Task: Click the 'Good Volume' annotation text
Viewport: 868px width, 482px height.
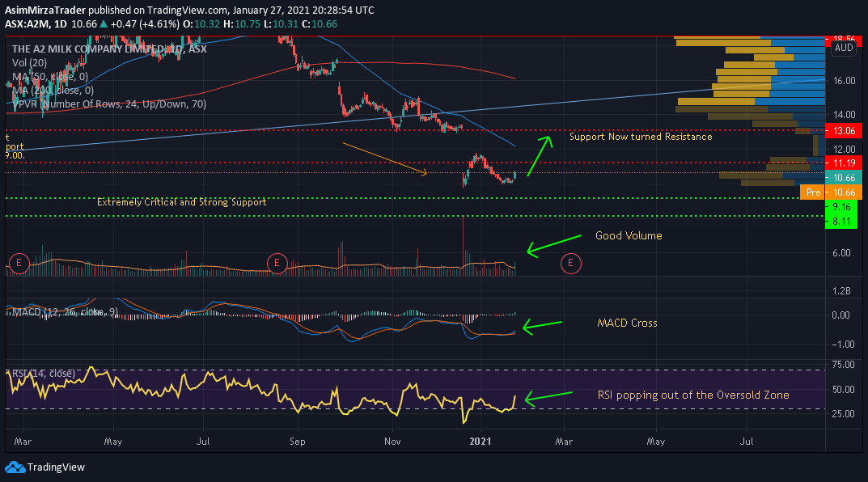Action: tap(629, 235)
